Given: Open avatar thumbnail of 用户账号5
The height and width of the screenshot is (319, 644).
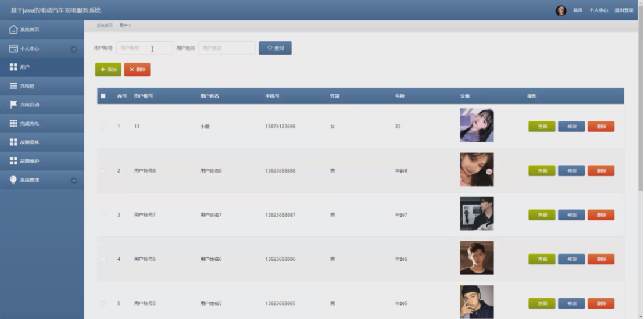Looking at the screenshot, I should [x=477, y=302].
